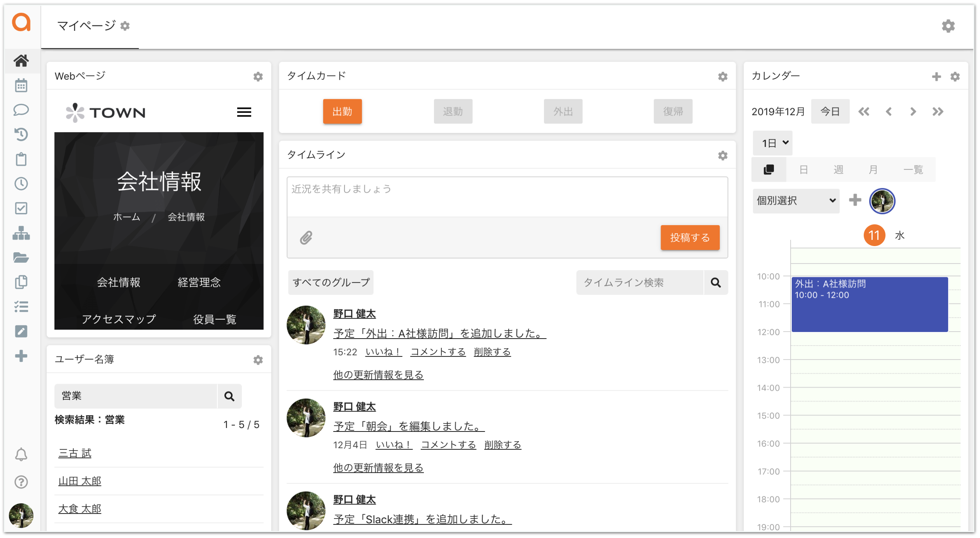Add user with plus beside 個別選択
The image size is (980, 538).
pyautogui.click(x=855, y=200)
